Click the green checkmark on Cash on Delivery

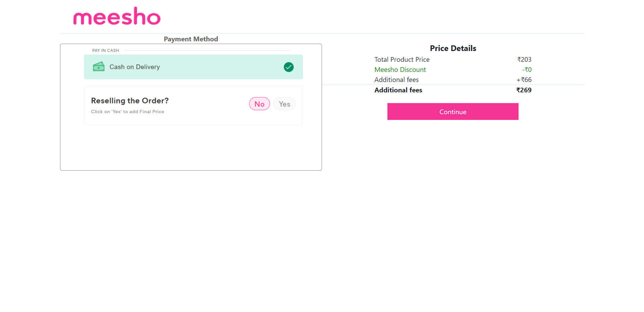pyautogui.click(x=288, y=67)
